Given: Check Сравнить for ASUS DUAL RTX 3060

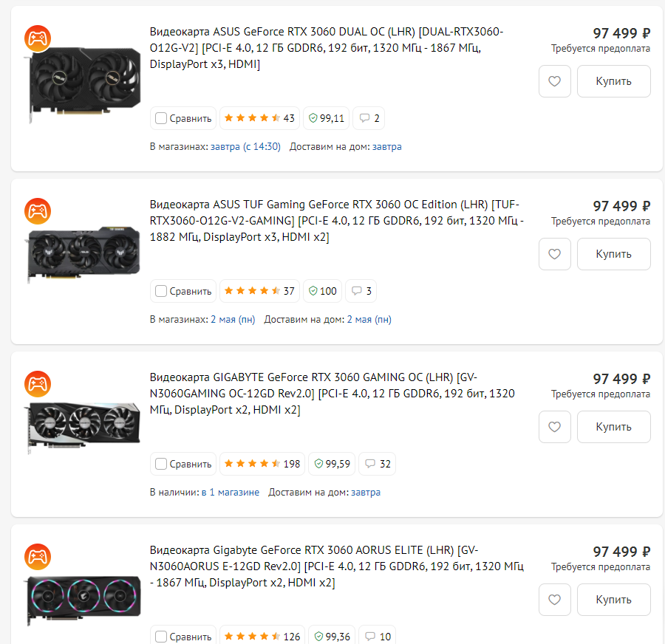Looking at the screenshot, I should tap(161, 118).
